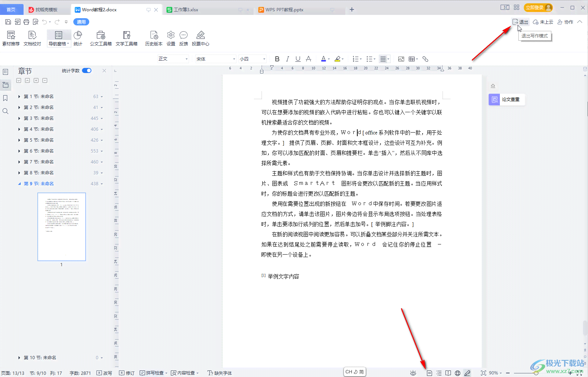
Task: Click the 通用 mode pill button
Action: (81, 22)
